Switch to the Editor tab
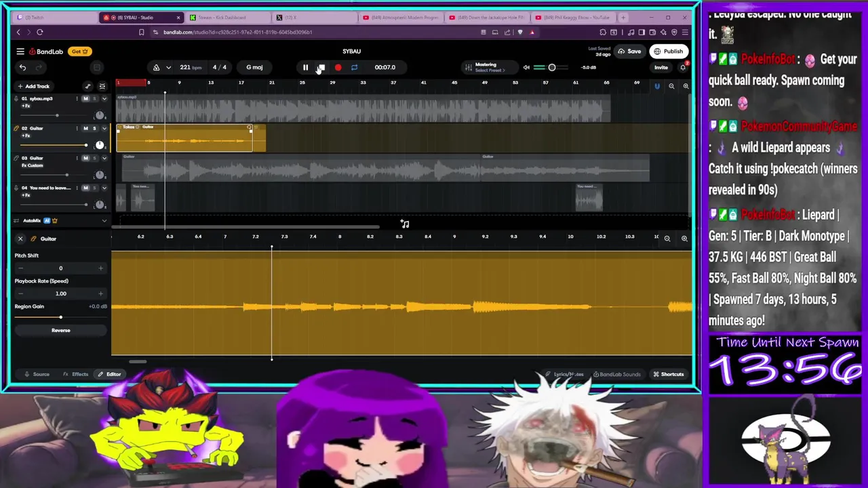The image size is (868, 488). click(x=108, y=374)
